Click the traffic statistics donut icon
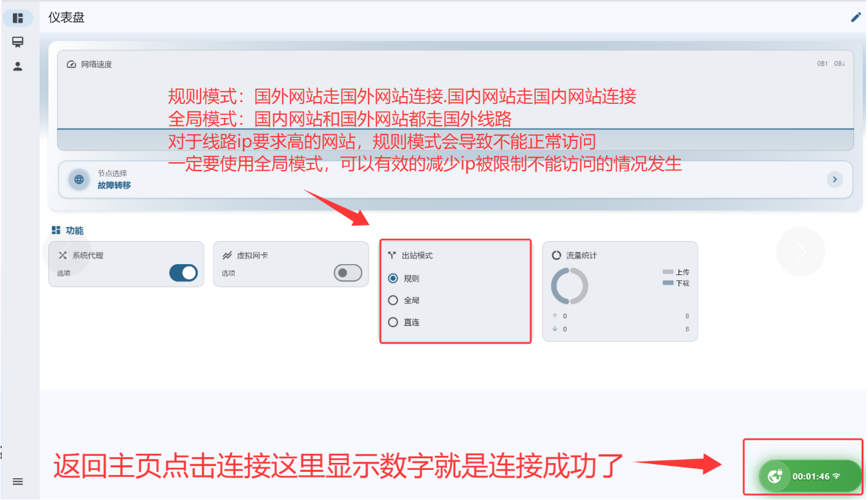This screenshot has height=500, width=868. coord(556,255)
